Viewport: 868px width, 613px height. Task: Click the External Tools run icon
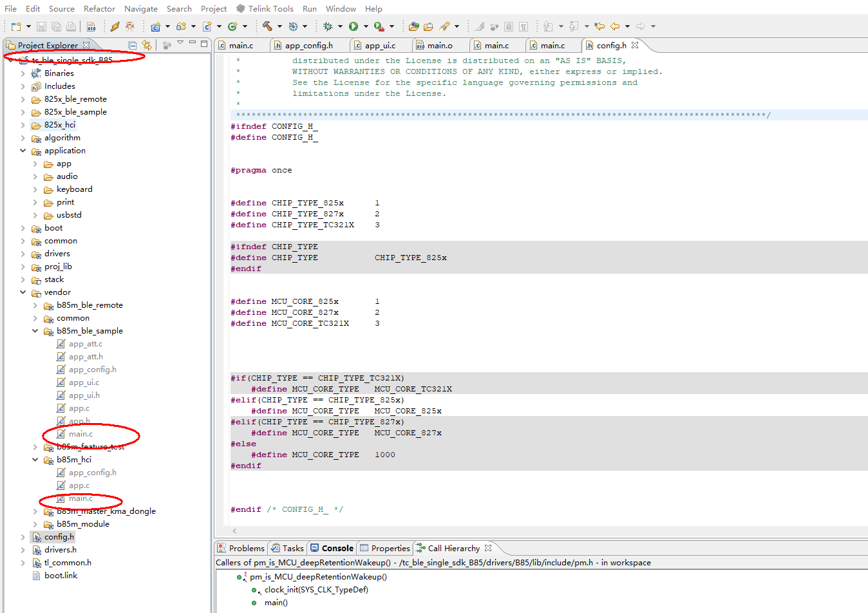[379, 26]
